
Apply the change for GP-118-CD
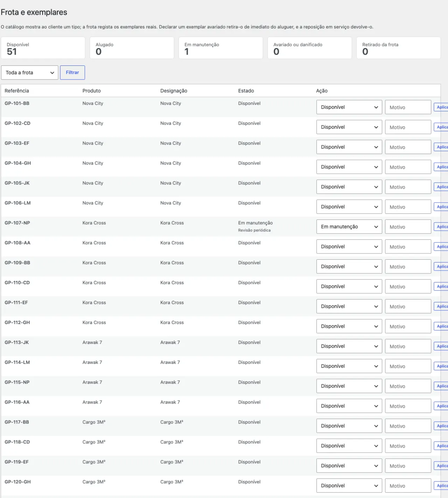[441, 446]
